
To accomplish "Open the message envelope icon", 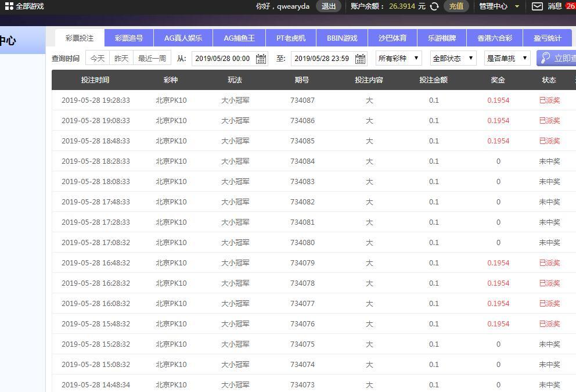I will pos(537,6).
